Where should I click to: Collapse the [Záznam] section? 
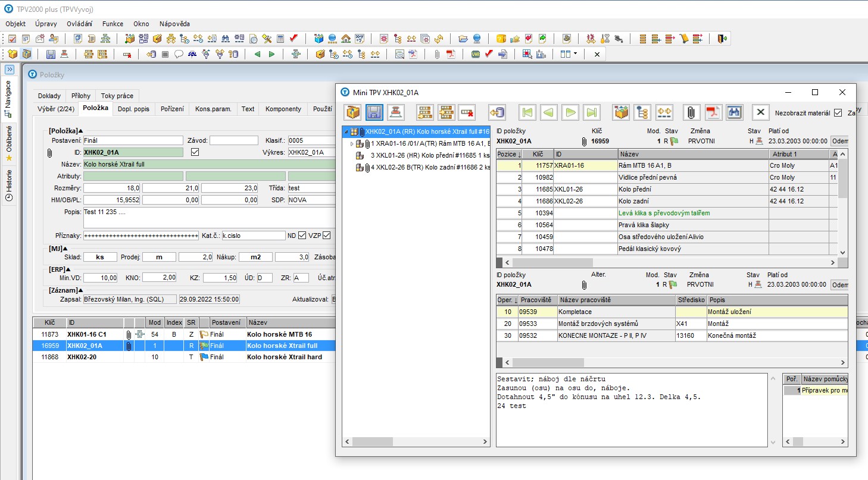[80, 290]
